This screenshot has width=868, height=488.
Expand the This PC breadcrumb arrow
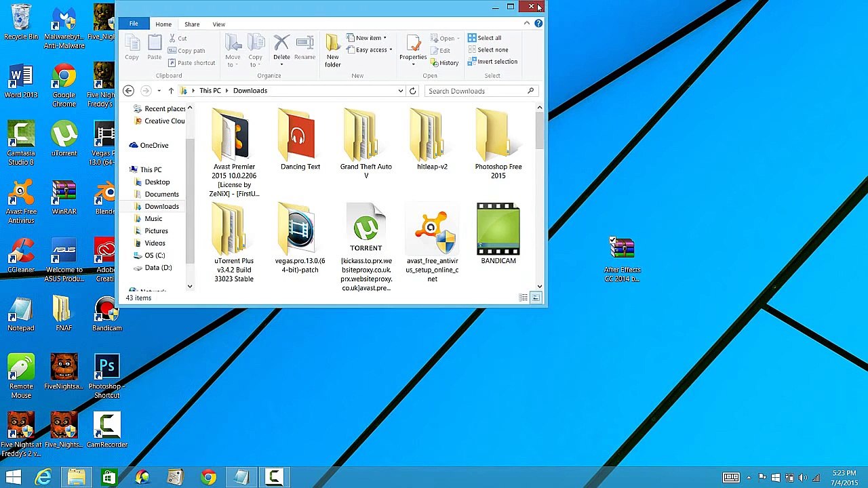[x=227, y=91]
